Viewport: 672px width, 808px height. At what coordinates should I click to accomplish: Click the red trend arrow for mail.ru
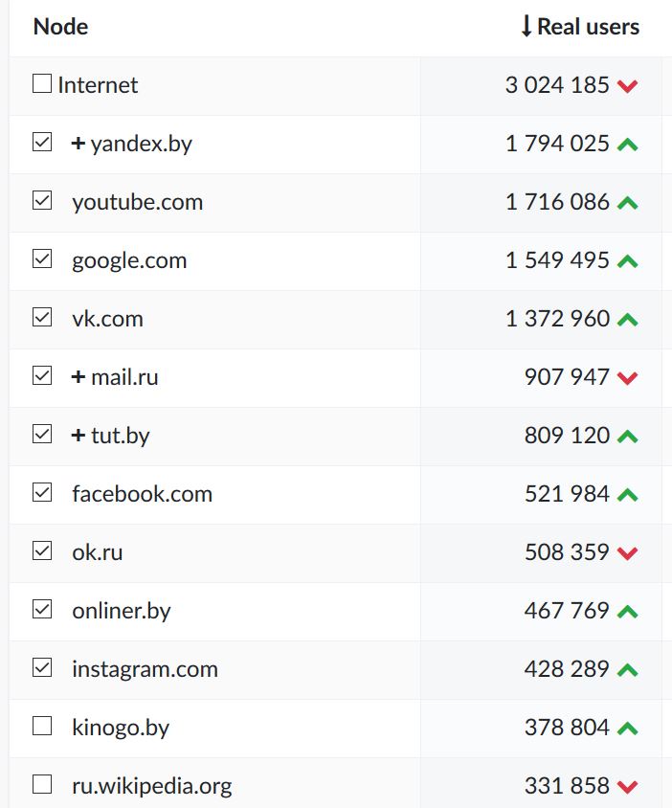pyautogui.click(x=628, y=378)
